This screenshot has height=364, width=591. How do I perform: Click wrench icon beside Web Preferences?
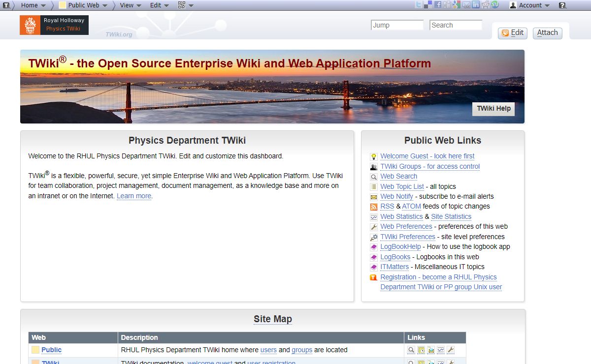[x=374, y=227]
